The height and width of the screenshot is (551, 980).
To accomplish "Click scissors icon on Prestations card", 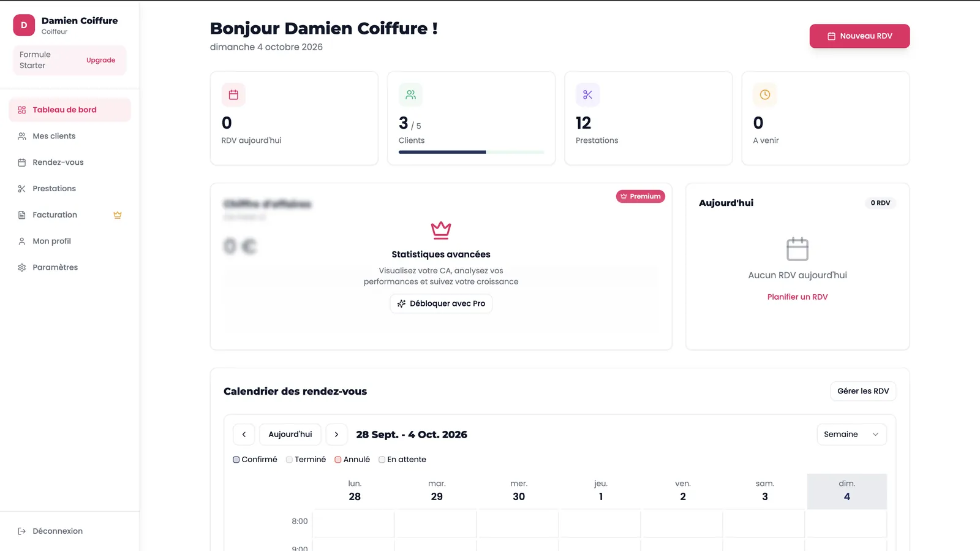I will (x=587, y=95).
